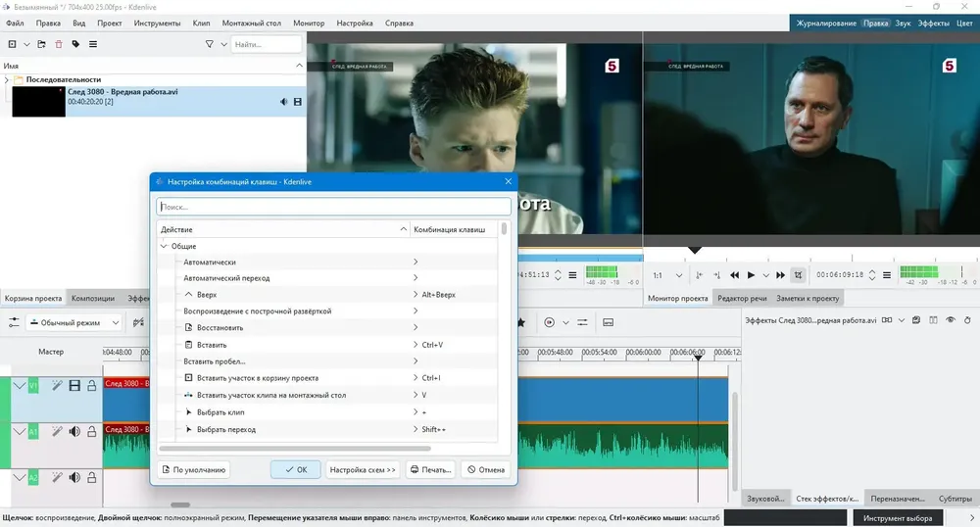The width and height of the screenshot is (980, 527).
Task: Switch to the Редактор речи tab
Action: click(x=742, y=299)
